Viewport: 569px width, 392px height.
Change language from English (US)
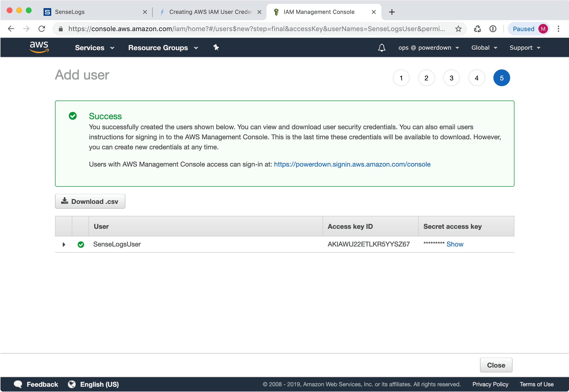100,385
